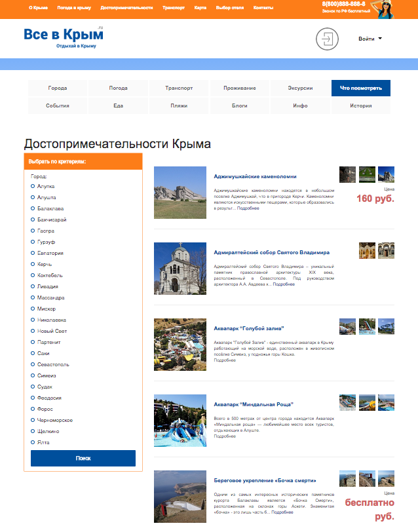Viewport: 418px width, 532px height.
Task: Open first small thumbnail of Адмиралтейский собор
Action: (x=367, y=250)
